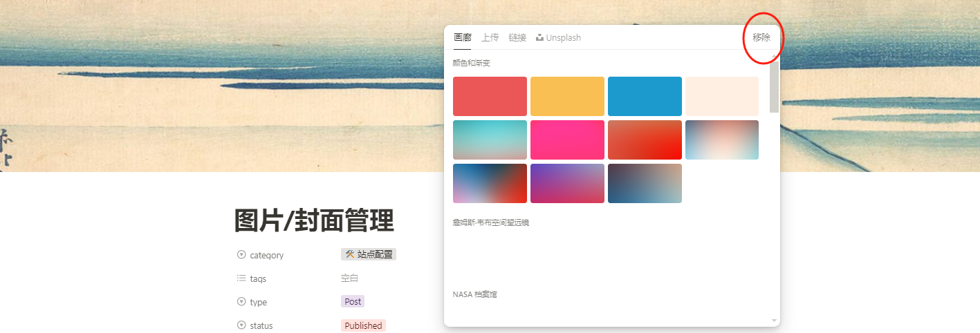Click the 颜色和渐变 section heading
Image resolution: width=980 pixels, height=333 pixels.
click(x=472, y=63)
